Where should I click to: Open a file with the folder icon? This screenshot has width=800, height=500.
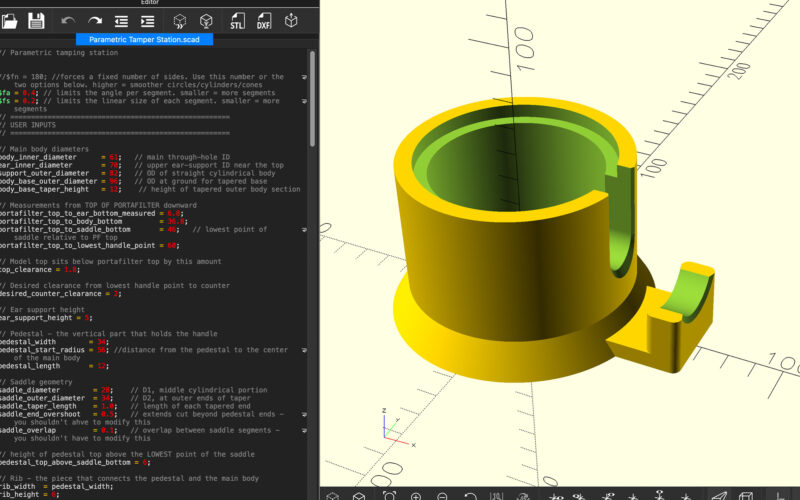coord(9,21)
